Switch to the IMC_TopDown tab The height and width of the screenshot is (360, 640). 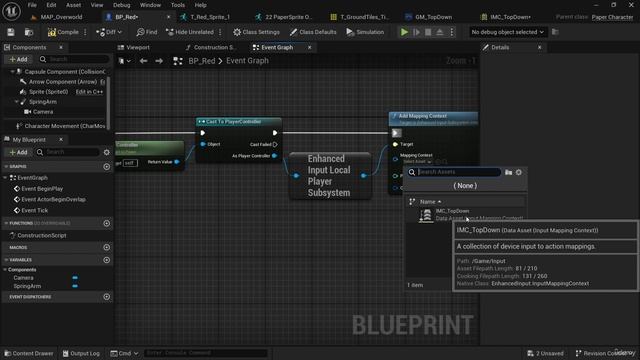(x=510, y=17)
